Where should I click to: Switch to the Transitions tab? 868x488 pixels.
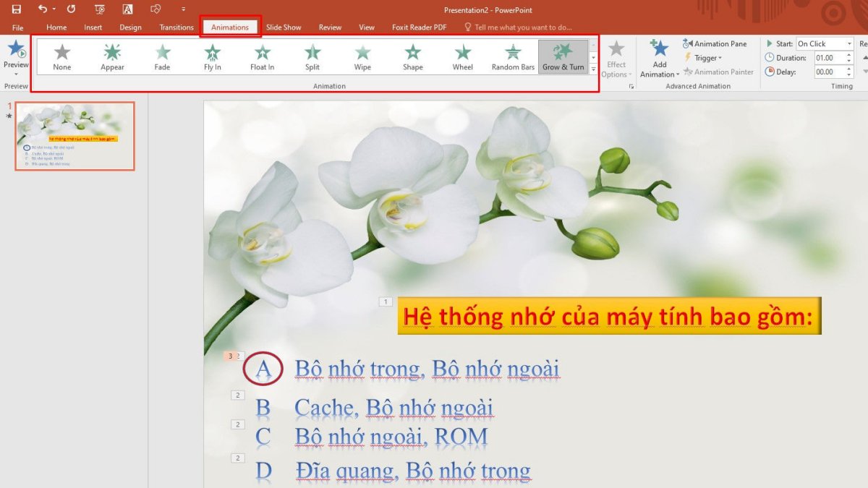pyautogui.click(x=176, y=27)
